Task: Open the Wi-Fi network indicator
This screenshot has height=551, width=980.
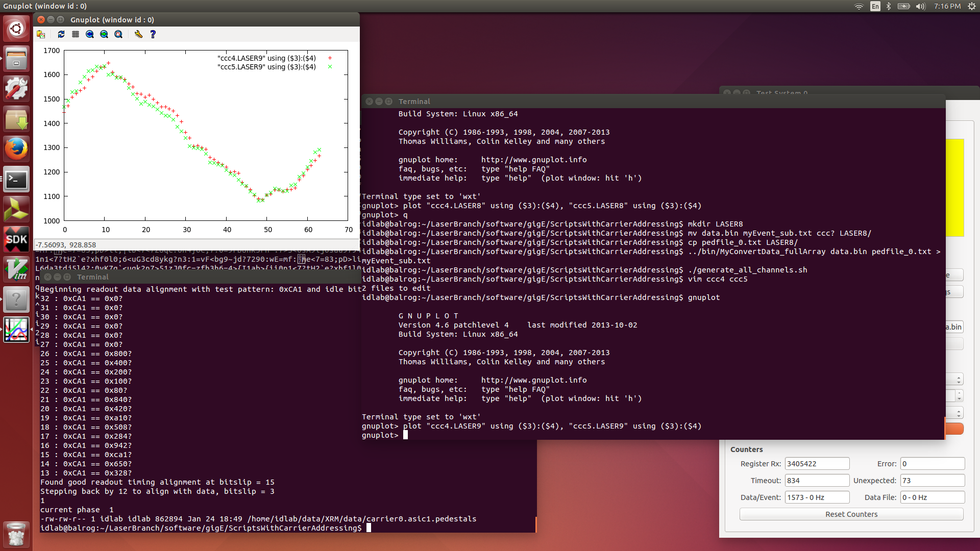Action: click(x=859, y=6)
